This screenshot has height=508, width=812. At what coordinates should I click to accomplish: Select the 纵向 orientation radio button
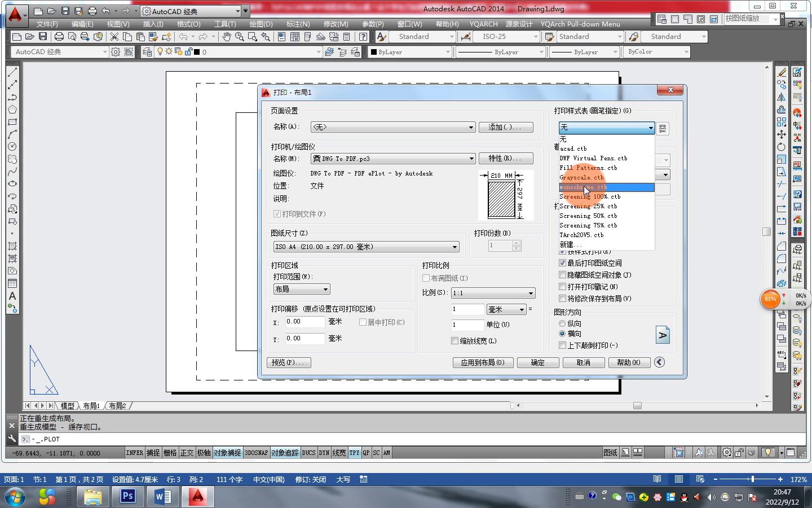(x=562, y=323)
